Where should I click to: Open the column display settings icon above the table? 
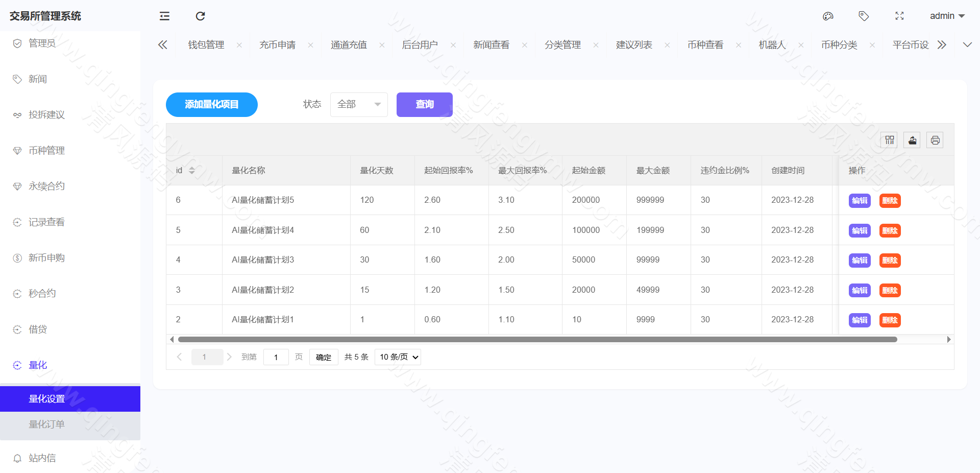tap(889, 139)
